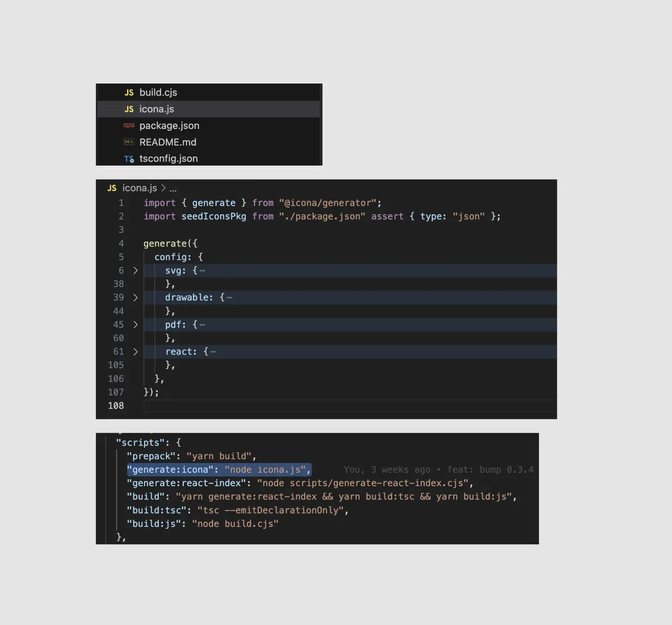Expand the drawable section using its chevron

point(135,297)
